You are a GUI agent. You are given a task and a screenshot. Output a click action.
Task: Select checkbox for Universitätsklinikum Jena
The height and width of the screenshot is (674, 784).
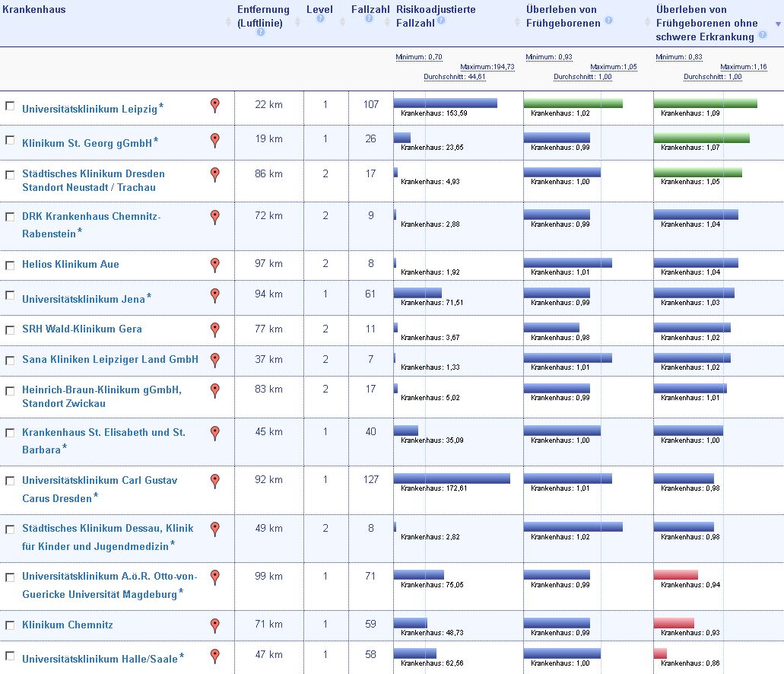9,295
